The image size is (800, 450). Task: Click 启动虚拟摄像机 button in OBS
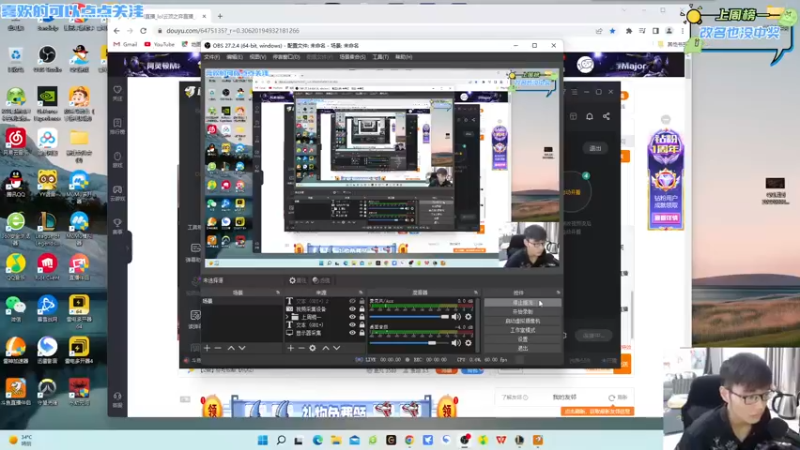(522, 321)
